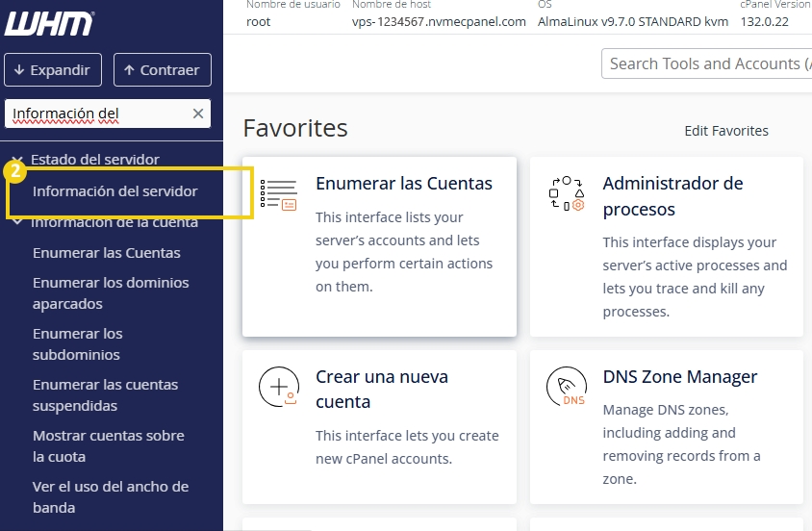Open Enumerar los dominios aparcados
This screenshot has height=531, width=812.
point(111,293)
